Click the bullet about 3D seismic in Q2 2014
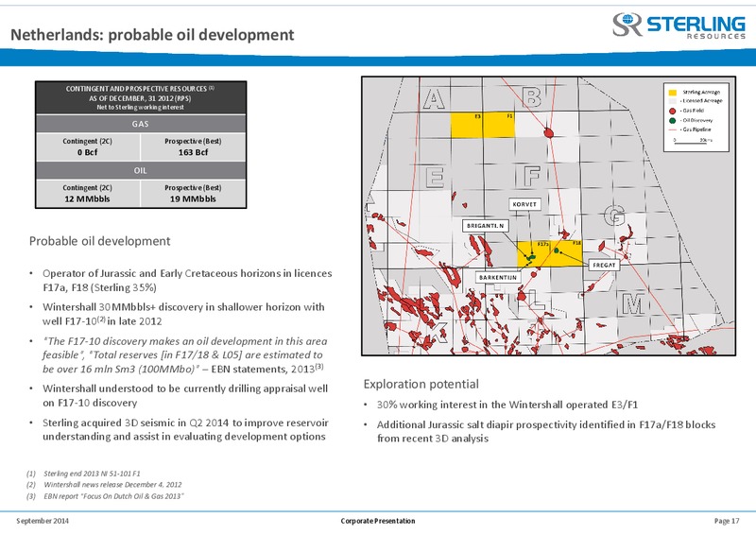756x535 pixels. click(x=185, y=429)
